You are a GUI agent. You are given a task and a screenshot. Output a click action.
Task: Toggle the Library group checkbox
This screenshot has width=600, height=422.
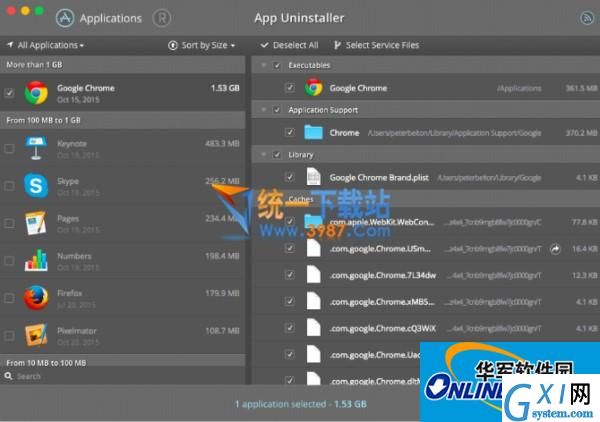pyautogui.click(x=277, y=155)
